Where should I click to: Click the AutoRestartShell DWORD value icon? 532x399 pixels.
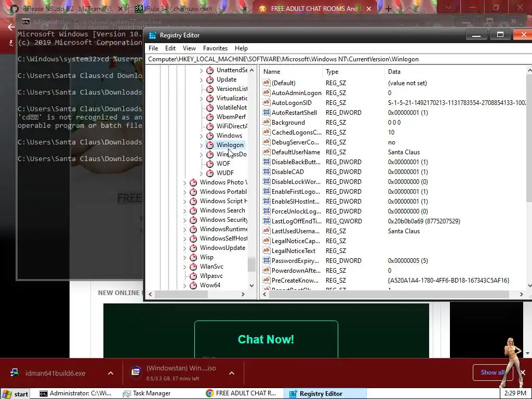(x=267, y=112)
